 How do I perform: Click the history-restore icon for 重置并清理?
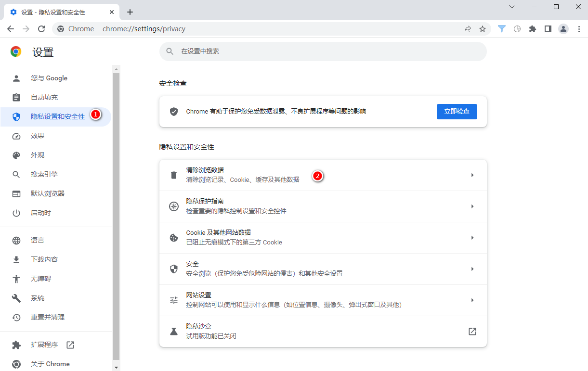pos(16,317)
